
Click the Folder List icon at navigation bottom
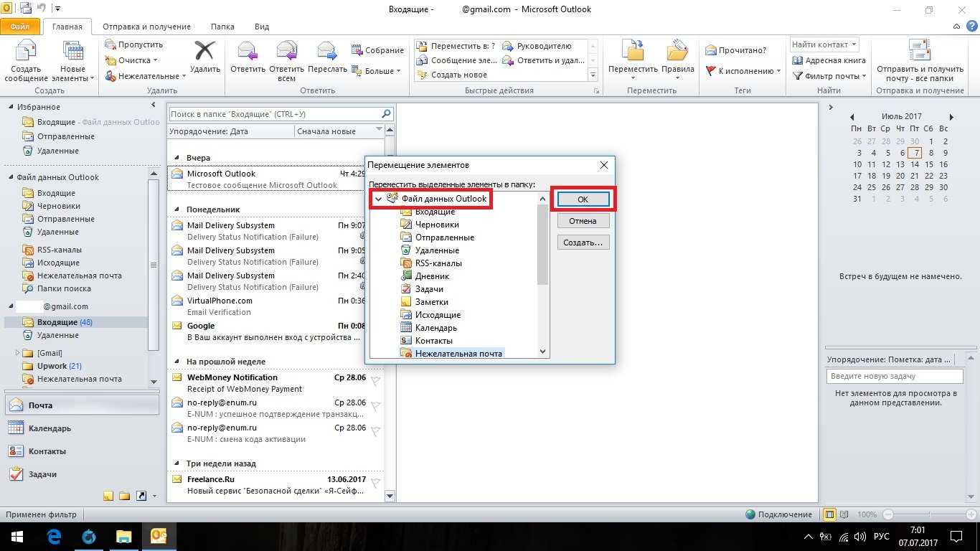(125, 496)
